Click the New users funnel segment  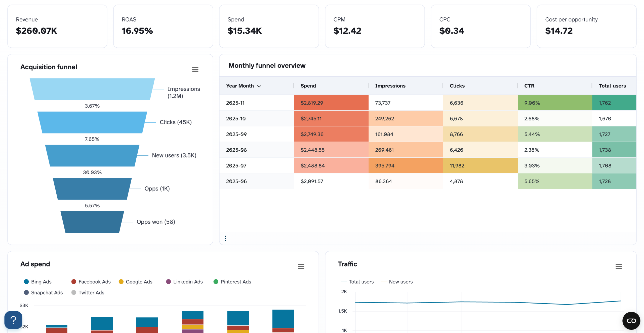92,156
